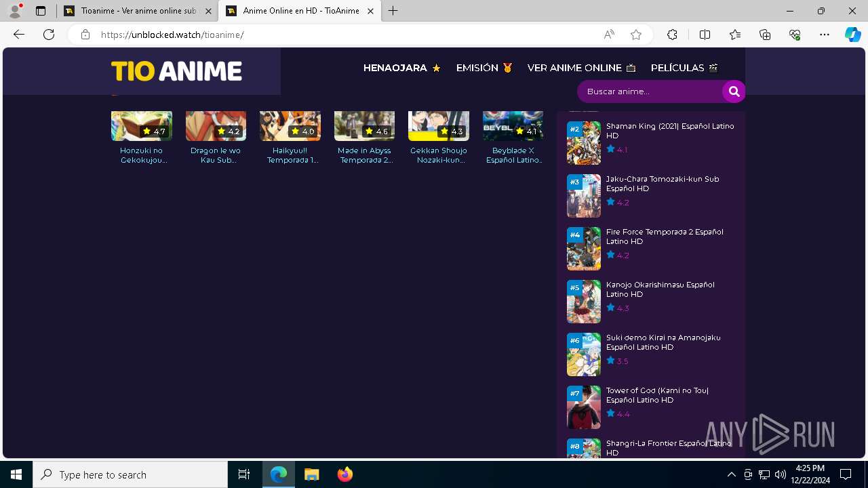Click Windows taskbar search box
Viewport: 868px width, 488px height.
[130, 474]
